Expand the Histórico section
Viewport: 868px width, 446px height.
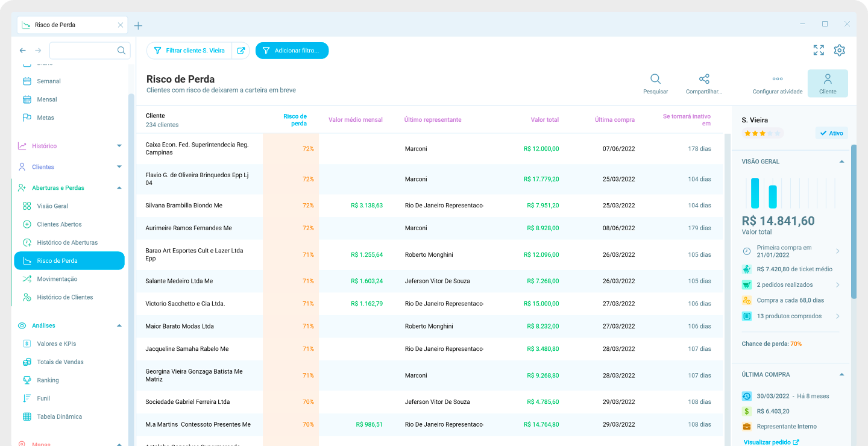tap(119, 146)
